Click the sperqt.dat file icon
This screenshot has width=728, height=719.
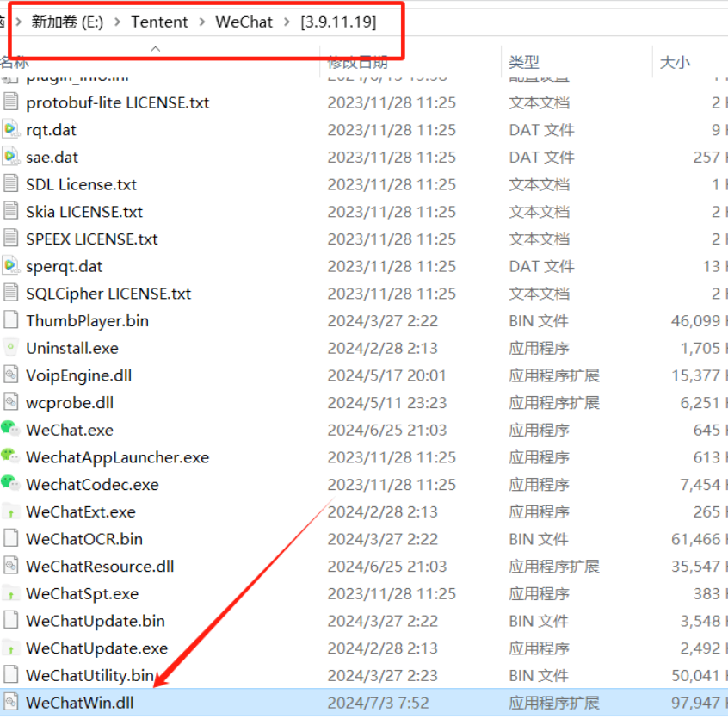pyautogui.click(x=10, y=266)
